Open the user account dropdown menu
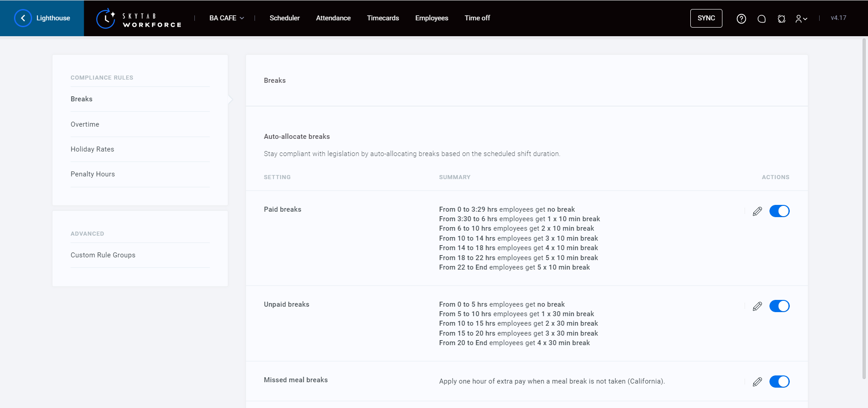The height and width of the screenshot is (408, 868). click(801, 19)
